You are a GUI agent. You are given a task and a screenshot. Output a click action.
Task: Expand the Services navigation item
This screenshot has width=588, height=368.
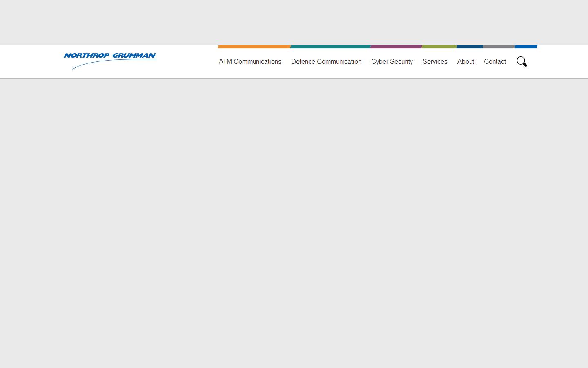click(x=435, y=61)
